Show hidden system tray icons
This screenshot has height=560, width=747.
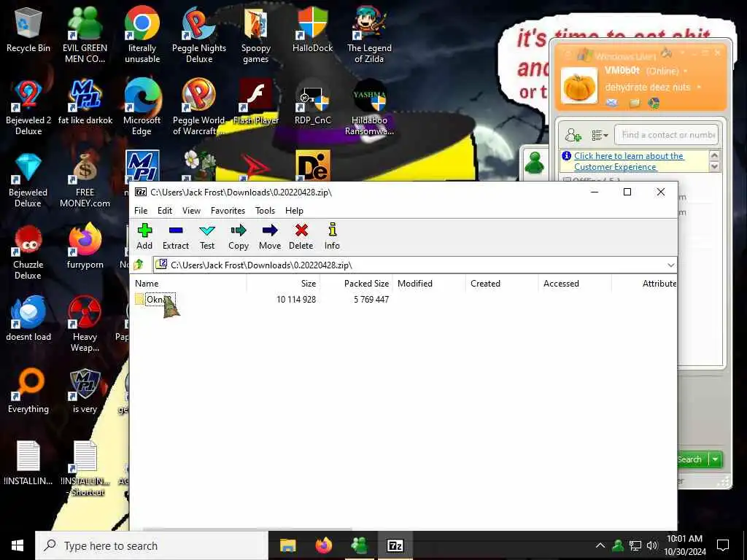tap(600, 545)
